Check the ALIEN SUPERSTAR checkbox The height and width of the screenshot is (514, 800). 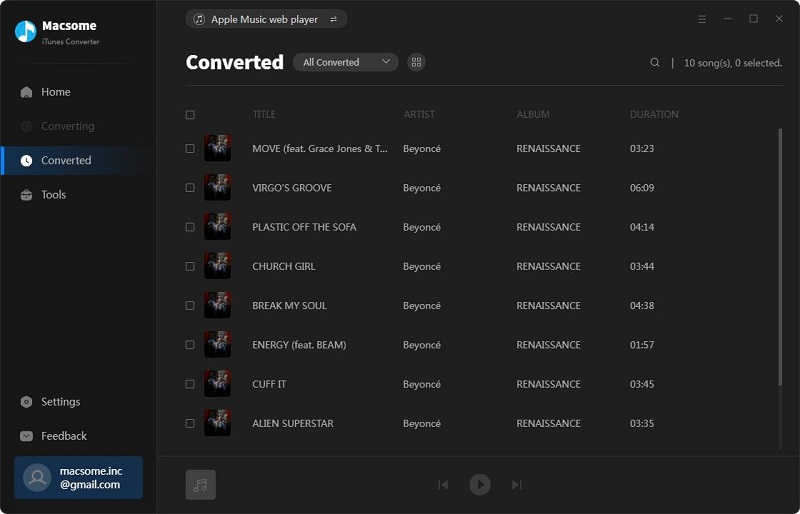click(x=190, y=424)
